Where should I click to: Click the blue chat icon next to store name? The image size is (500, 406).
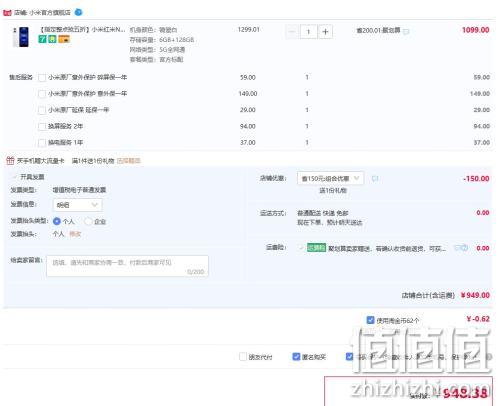78,12
